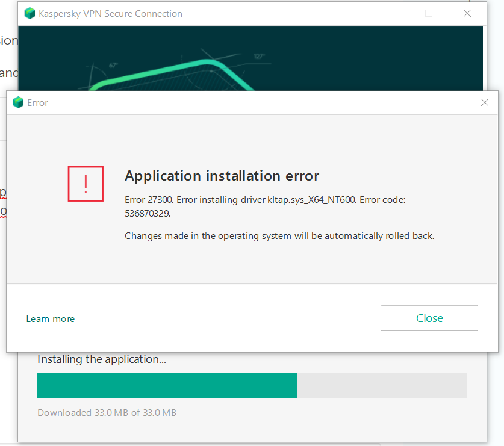
Task: Click the Downloaded 33.0 MB of 33.0 MB text
Action: 107,412
